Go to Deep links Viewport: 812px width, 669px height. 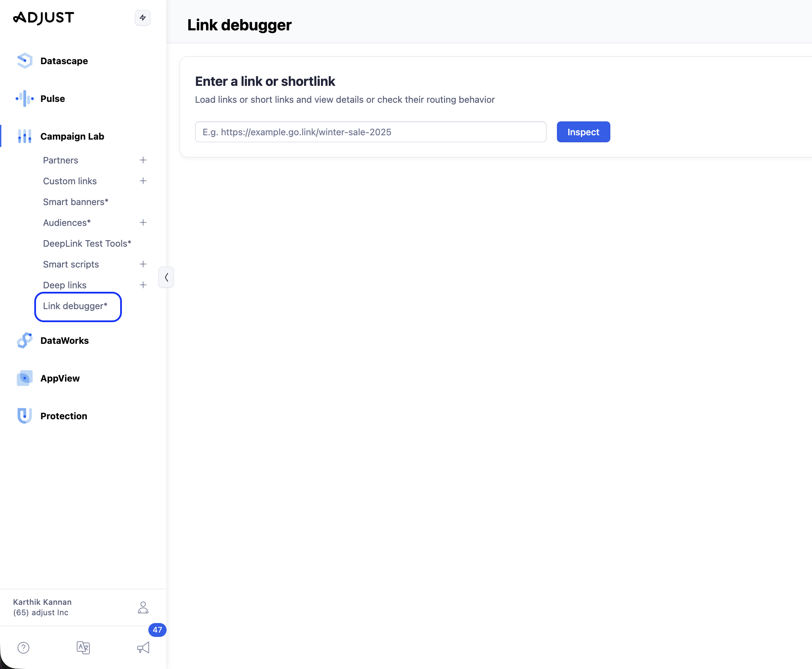tap(65, 285)
